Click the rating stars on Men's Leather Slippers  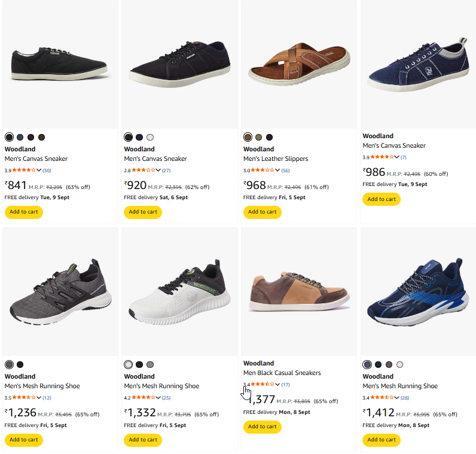[x=263, y=170]
